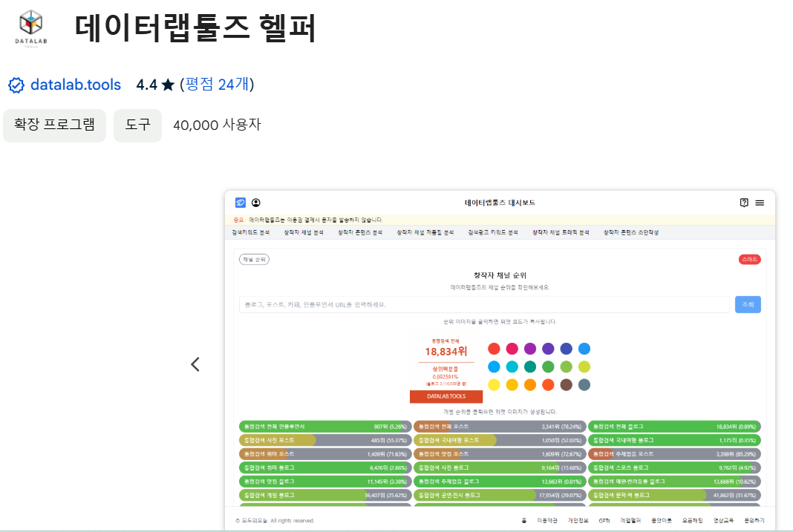793x532 pixels.
Task: Click the 통합검색 스포츠 블로그 rank bar
Action: pyautogui.click(x=675, y=468)
